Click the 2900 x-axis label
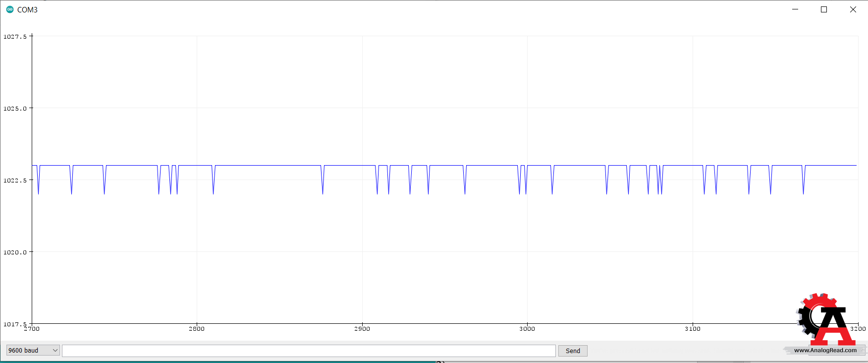868x363 pixels. (x=362, y=329)
